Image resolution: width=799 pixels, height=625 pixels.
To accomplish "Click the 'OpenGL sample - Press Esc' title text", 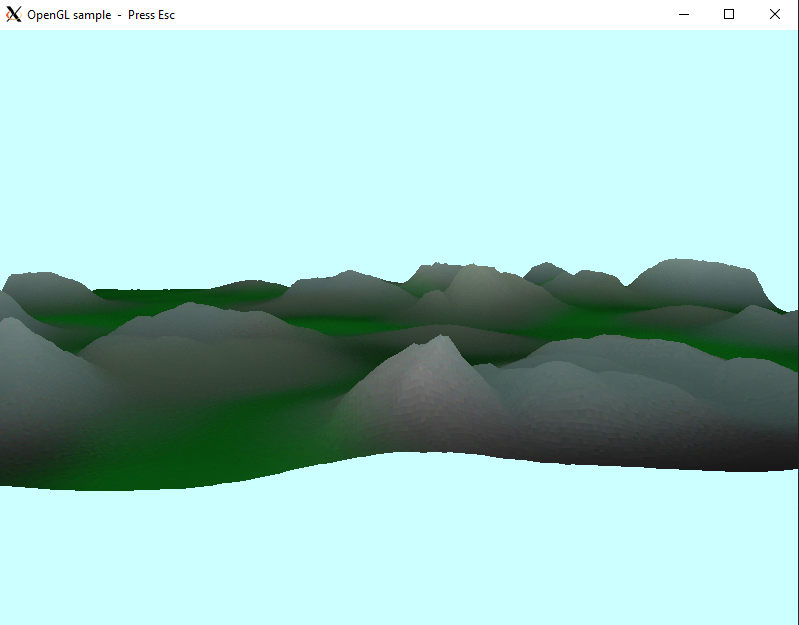I will point(101,15).
